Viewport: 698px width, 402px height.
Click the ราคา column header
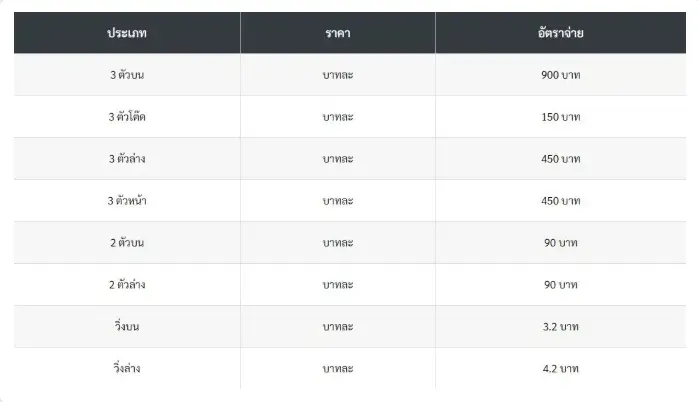tap(338, 33)
